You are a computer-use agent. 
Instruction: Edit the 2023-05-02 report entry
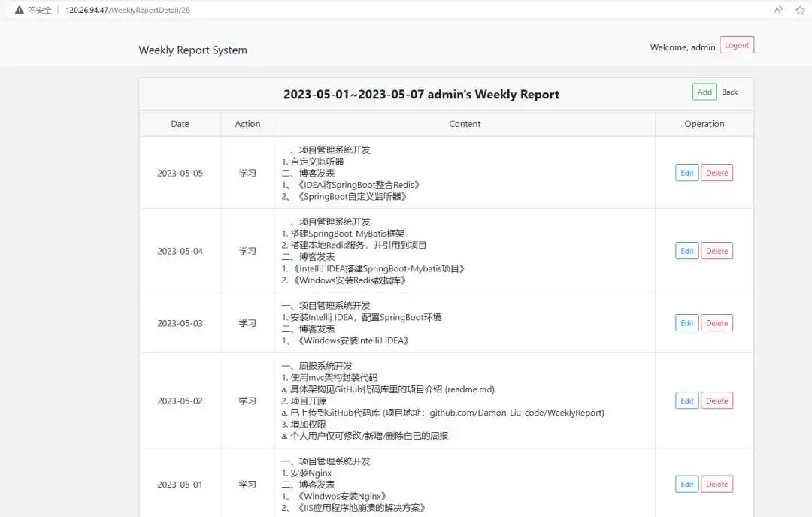click(x=686, y=401)
